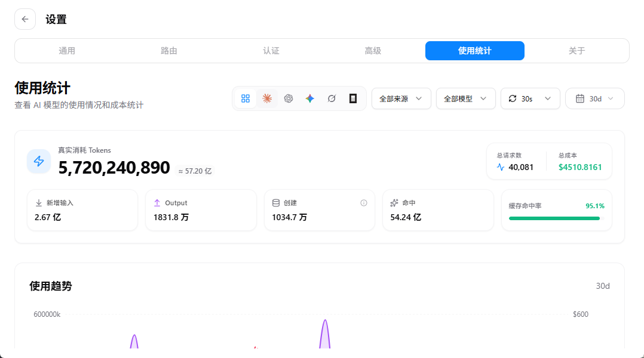Select the 使用统计 tab

click(x=475, y=51)
